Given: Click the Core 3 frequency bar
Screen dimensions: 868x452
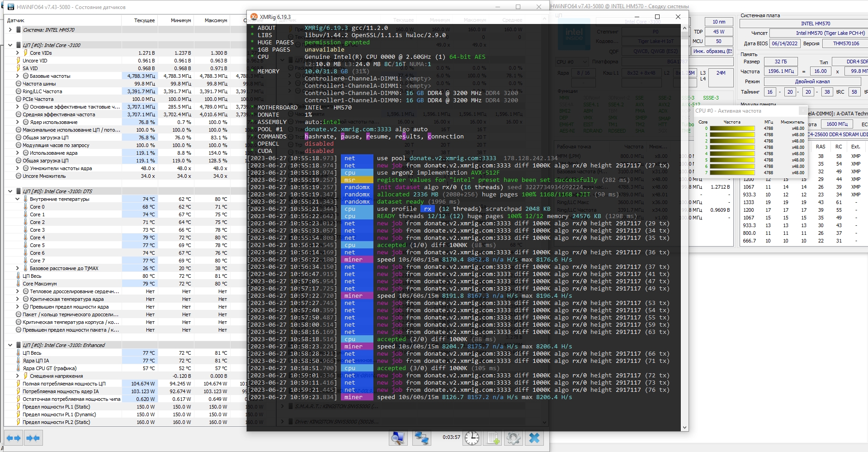Looking at the screenshot, I should 732,147.
